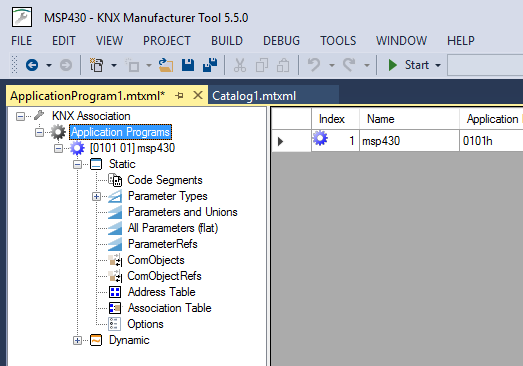Open the WINDOW menu
Screen dimensions: 523x366
402,41
